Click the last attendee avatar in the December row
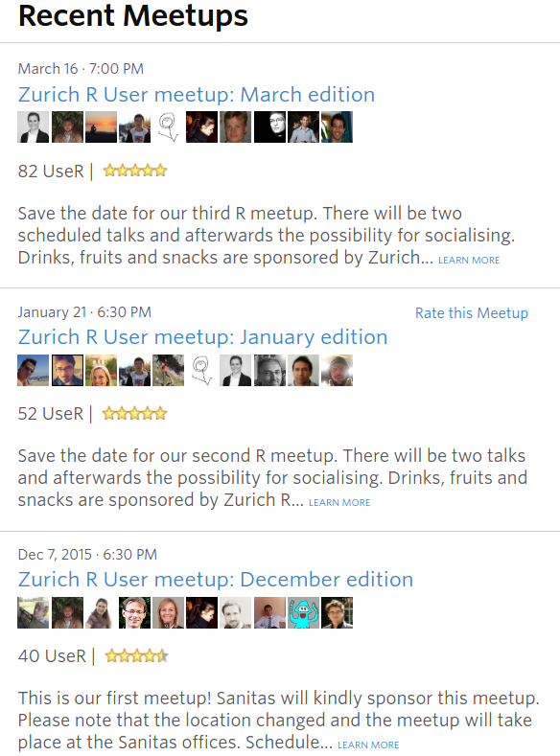This screenshot has height=756, width=560. [x=338, y=613]
